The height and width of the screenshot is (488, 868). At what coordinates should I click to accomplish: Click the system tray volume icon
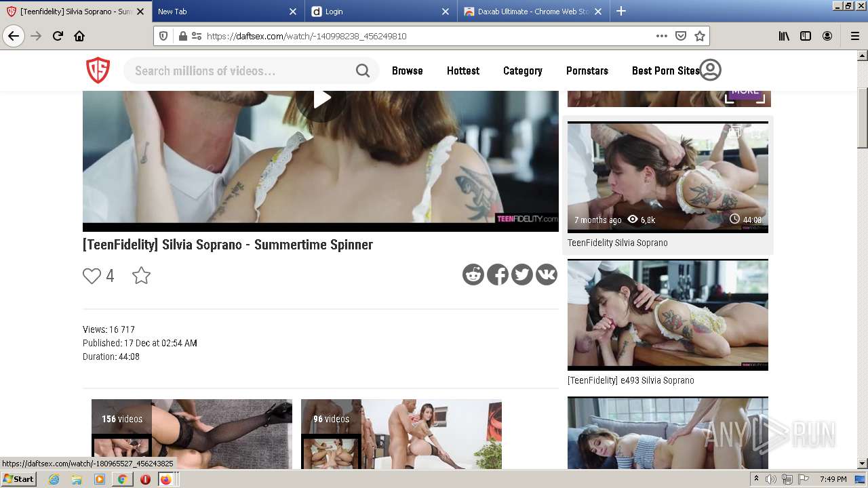[x=771, y=479]
